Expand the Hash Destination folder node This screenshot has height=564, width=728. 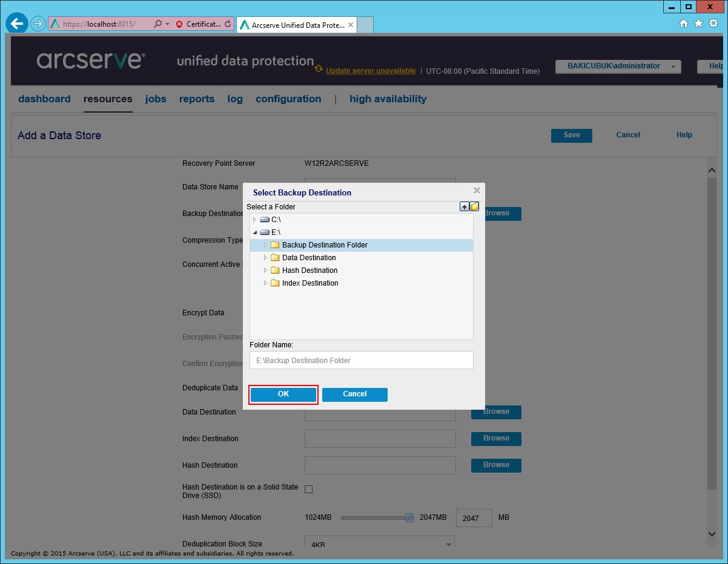coord(265,271)
